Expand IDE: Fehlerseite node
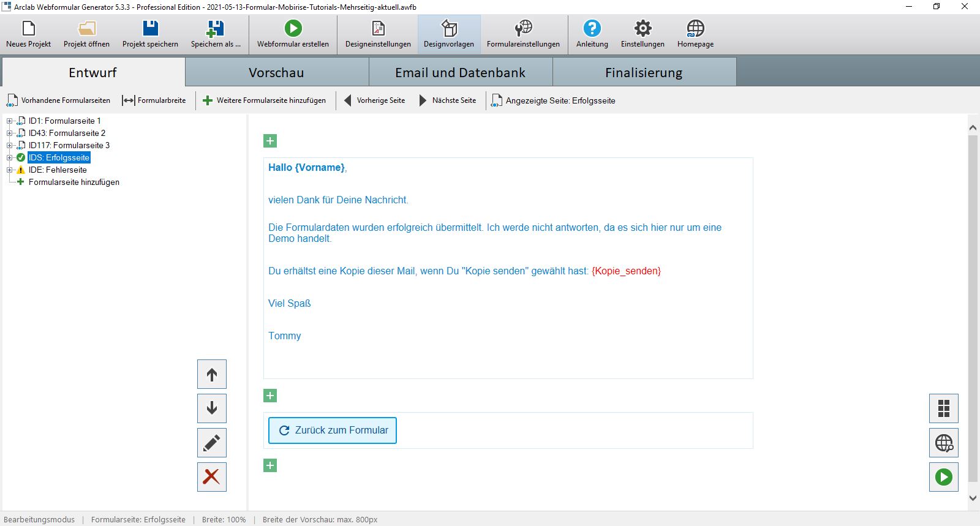The image size is (980, 526). point(9,170)
